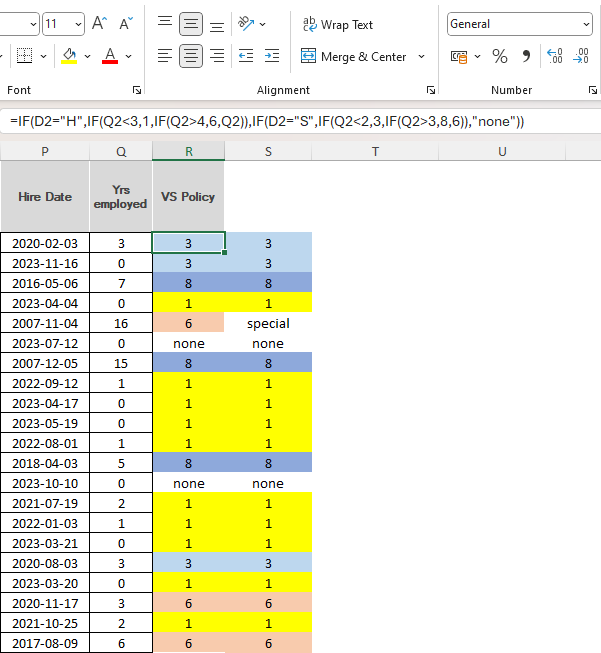This screenshot has width=601, height=653.
Task: Open the General number format combo box
Action: (x=520, y=24)
